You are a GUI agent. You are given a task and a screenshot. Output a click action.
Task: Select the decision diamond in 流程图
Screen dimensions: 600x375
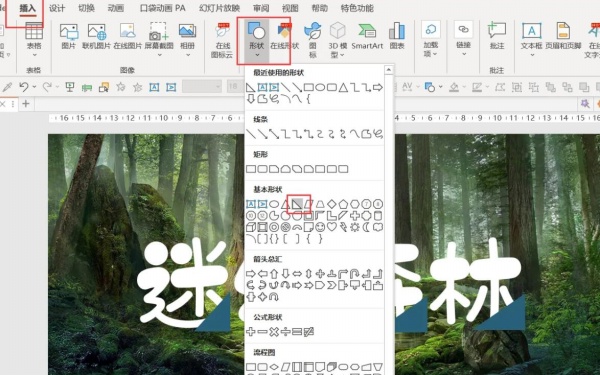pyautogui.click(x=274, y=367)
